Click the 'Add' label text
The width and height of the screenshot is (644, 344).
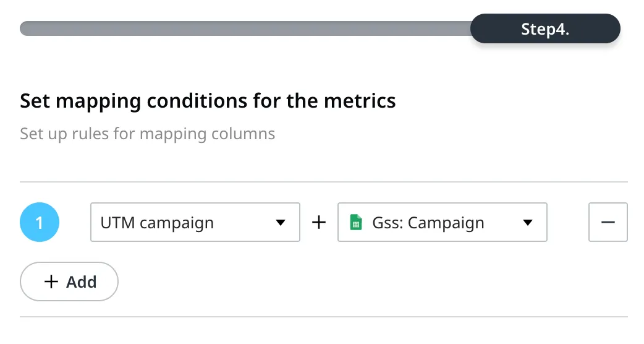(x=82, y=282)
